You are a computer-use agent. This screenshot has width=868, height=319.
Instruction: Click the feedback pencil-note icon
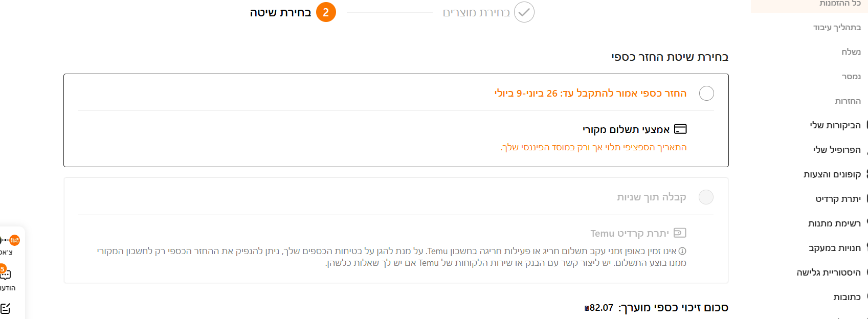pyautogui.click(x=5, y=308)
